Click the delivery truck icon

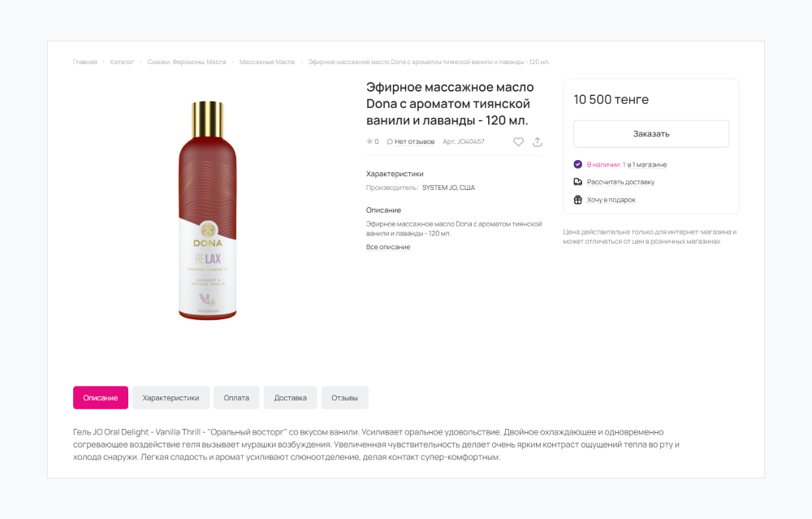(579, 181)
